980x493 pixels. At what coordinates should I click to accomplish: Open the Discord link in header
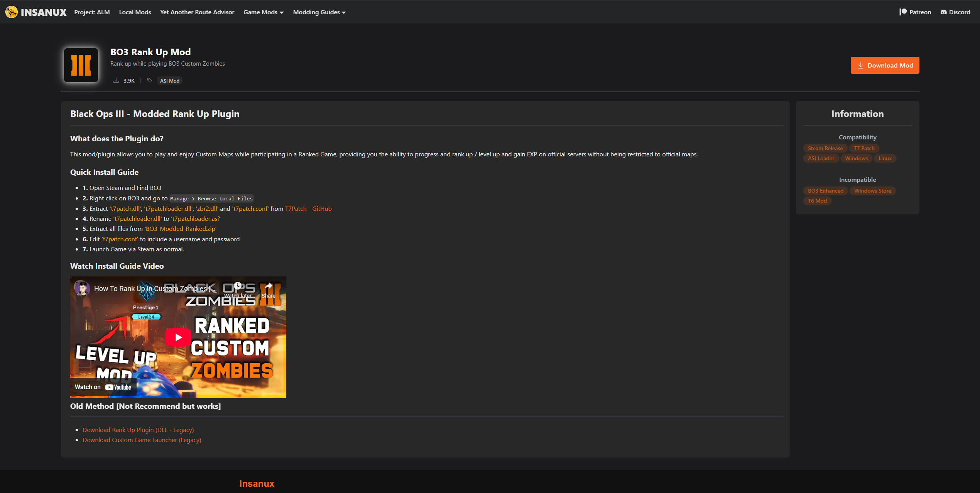coord(955,12)
